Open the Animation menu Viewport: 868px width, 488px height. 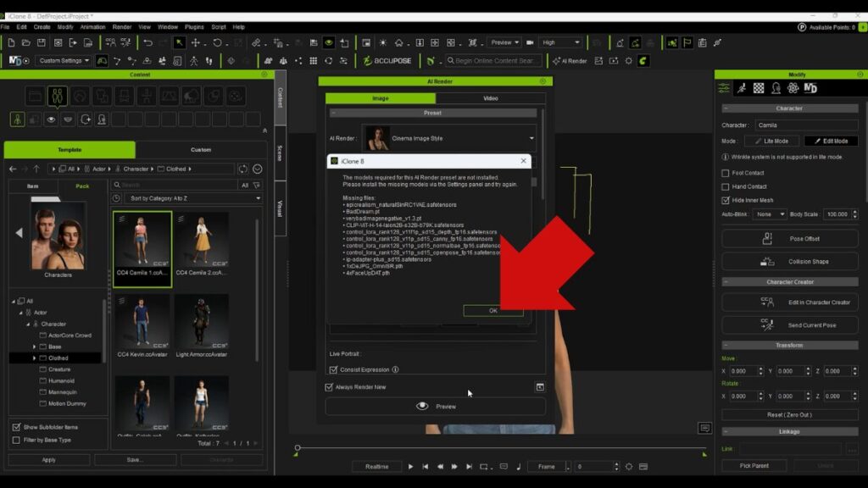click(92, 26)
